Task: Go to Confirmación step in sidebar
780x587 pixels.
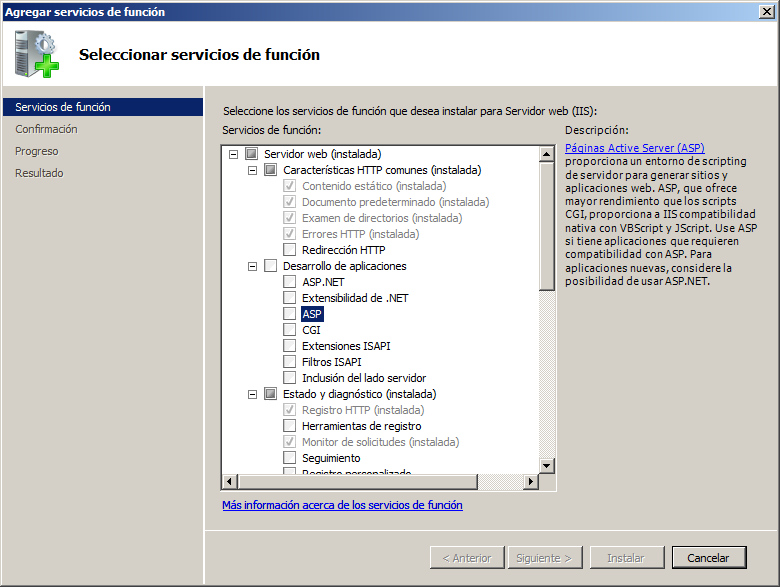Action: (x=46, y=129)
